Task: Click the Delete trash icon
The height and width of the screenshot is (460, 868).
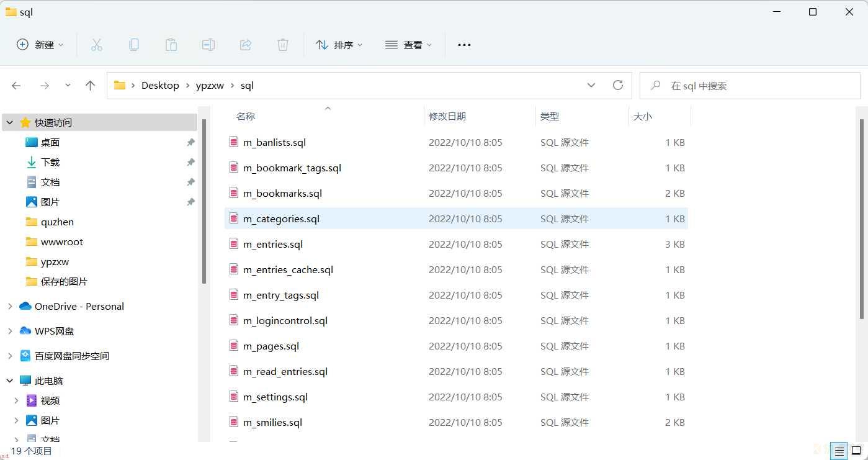Action: click(x=282, y=45)
